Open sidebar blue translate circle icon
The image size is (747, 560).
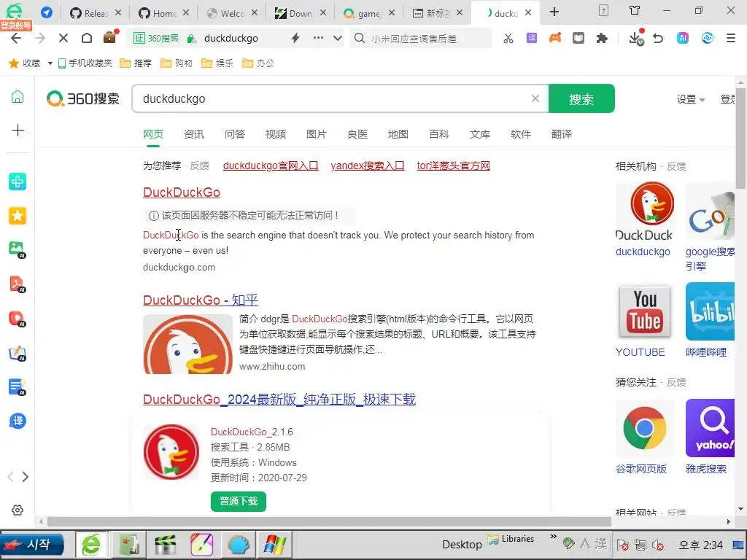pos(18,421)
